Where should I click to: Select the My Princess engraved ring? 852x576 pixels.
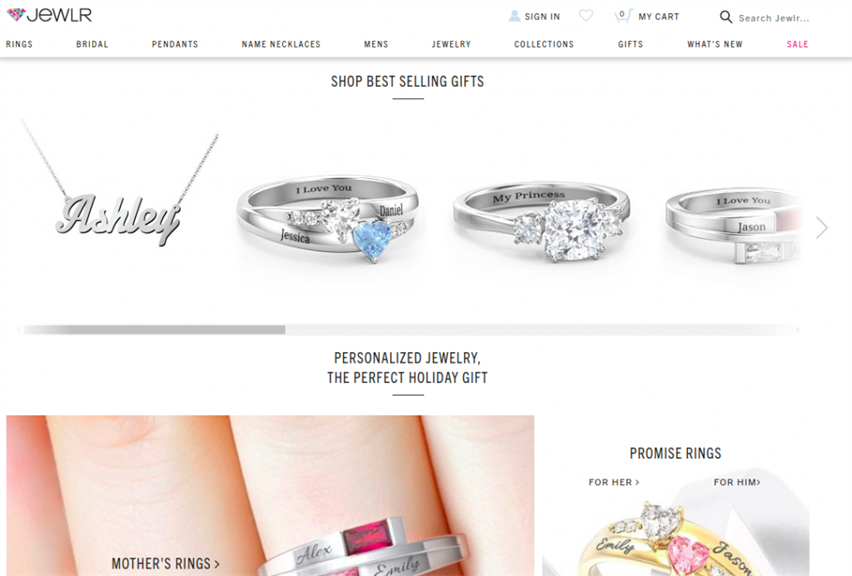tap(542, 222)
